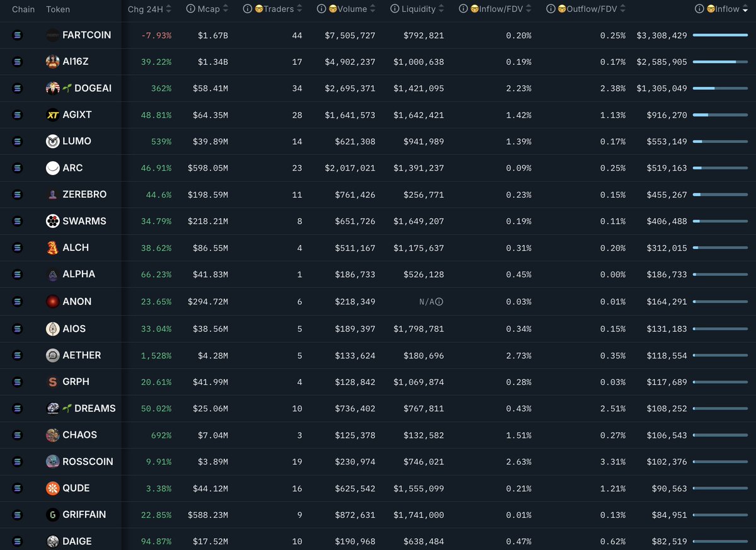The width and height of the screenshot is (756, 550).
Task: Click the ALCH token logo
Action: tap(53, 248)
